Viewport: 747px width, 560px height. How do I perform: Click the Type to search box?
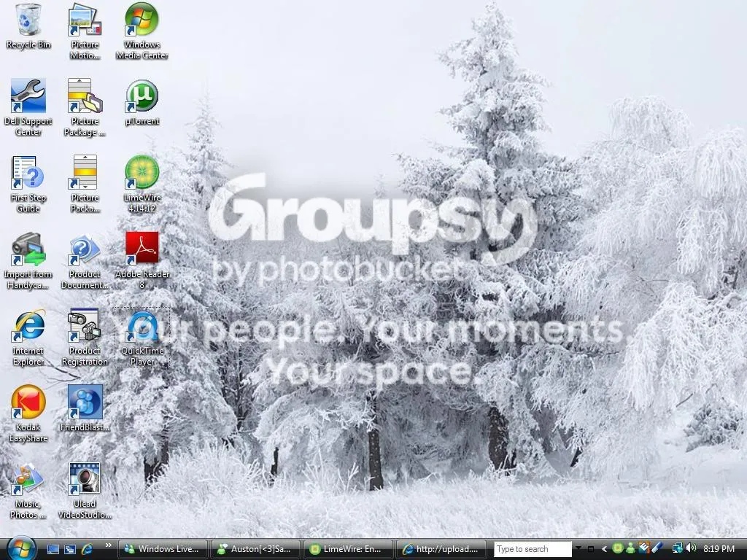pos(533,549)
